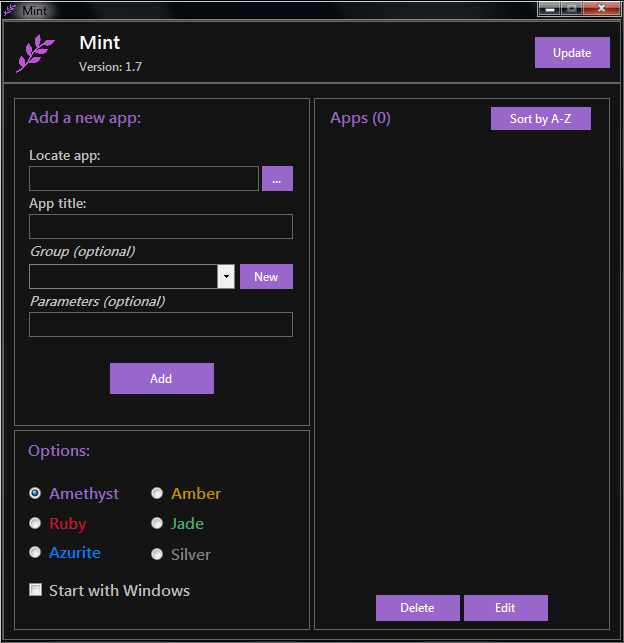Click the disabled maximize window button
The height and width of the screenshot is (643, 624).
click(x=572, y=8)
